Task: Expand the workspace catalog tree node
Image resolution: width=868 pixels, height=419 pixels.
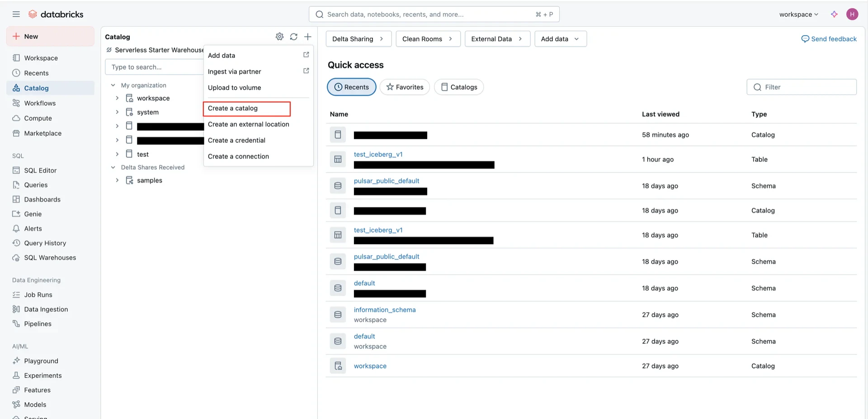Action: (117, 98)
